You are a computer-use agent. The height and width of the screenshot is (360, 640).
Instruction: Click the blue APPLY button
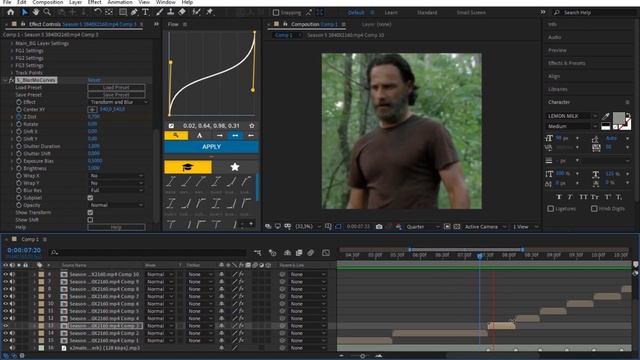(x=211, y=147)
